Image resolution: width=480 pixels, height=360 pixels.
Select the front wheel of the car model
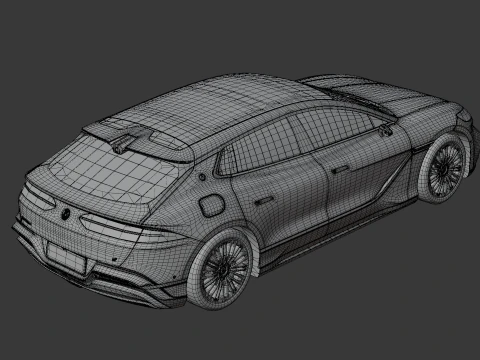[444, 169]
